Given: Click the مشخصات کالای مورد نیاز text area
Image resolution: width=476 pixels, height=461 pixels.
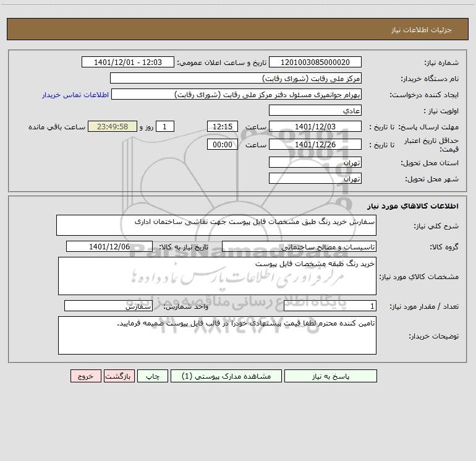Looking at the screenshot, I should (217, 276).
